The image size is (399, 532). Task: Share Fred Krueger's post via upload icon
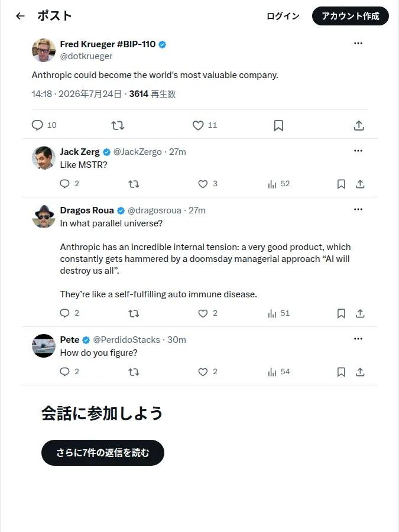pyautogui.click(x=359, y=125)
